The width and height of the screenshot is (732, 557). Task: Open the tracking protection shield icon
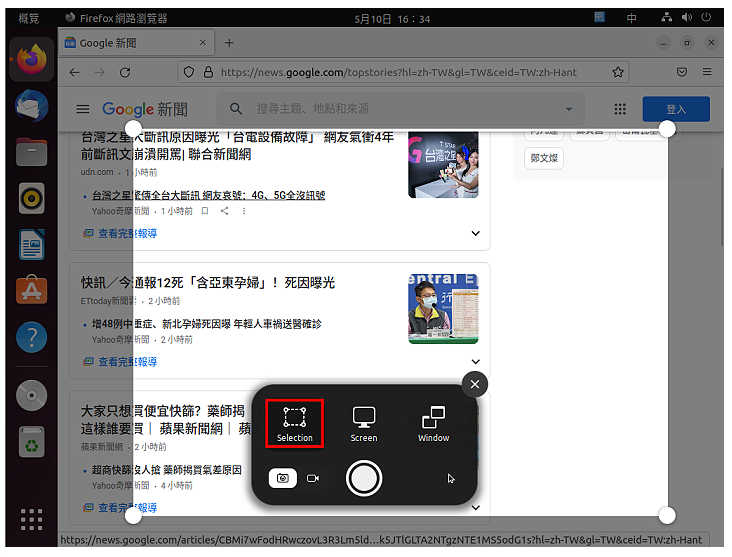click(x=189, y=72)
